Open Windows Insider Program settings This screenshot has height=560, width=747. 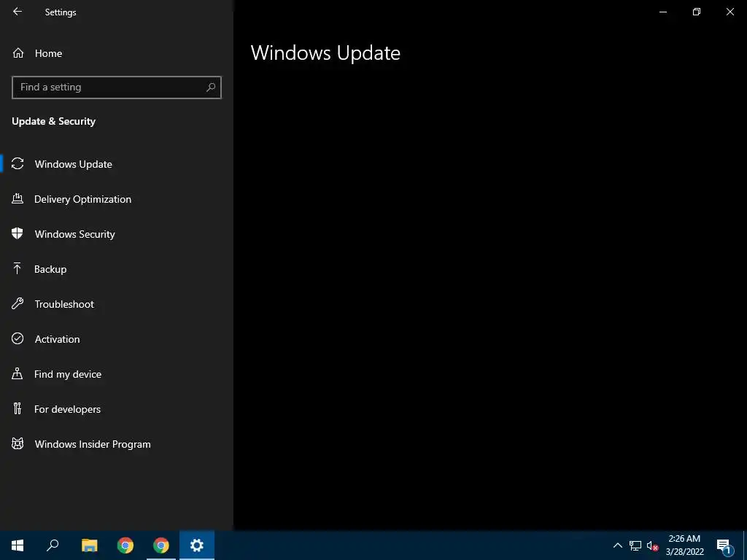[x=117, y=444]
